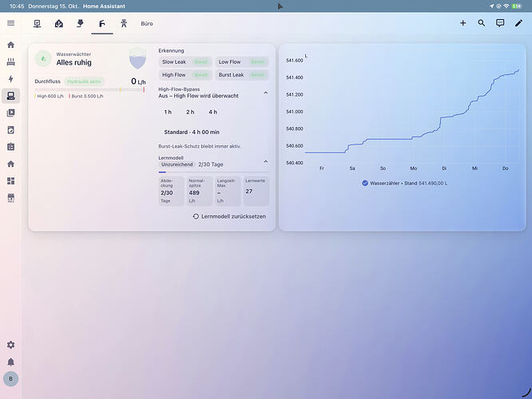Click the High 600 L/h threshold label
The width and height of the screenshot is (532, 399).
(x=50, y=97)
